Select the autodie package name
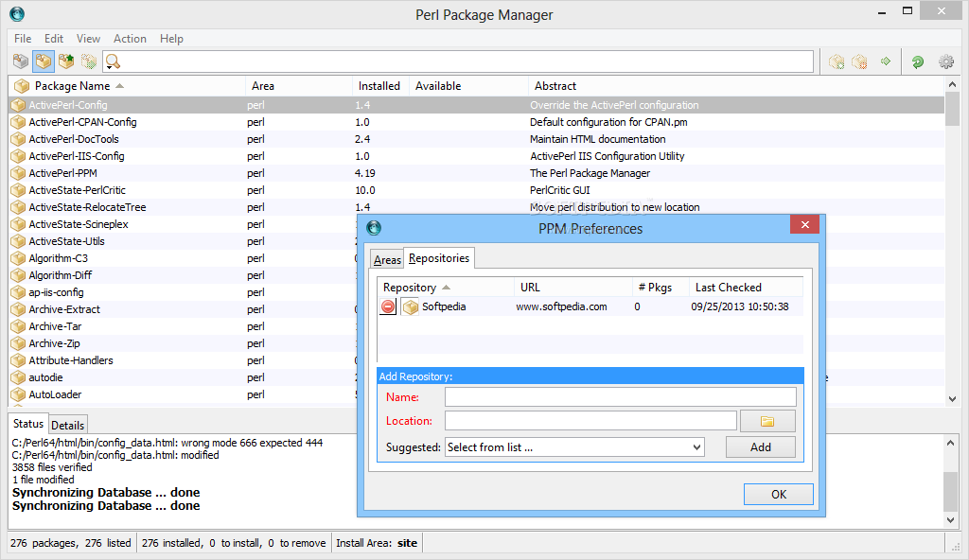The width and height of the screenshot is (969, 560). [x=45, y=377]
